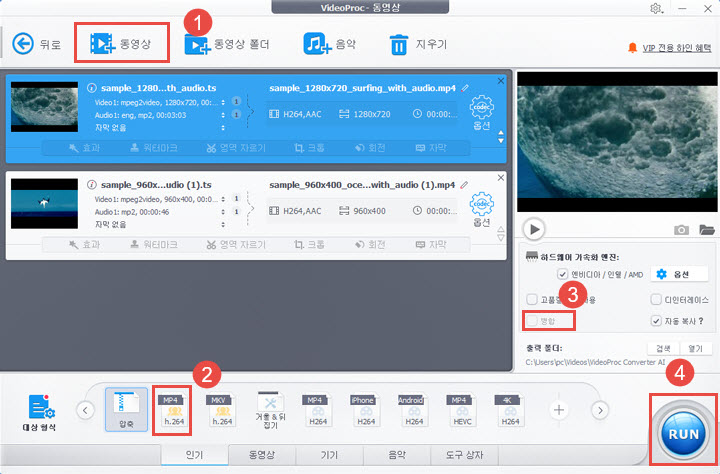Open 영역 자르기 for sample_1280 video
This screenshot has height=474, width=720.
click(x=236, y=148)
